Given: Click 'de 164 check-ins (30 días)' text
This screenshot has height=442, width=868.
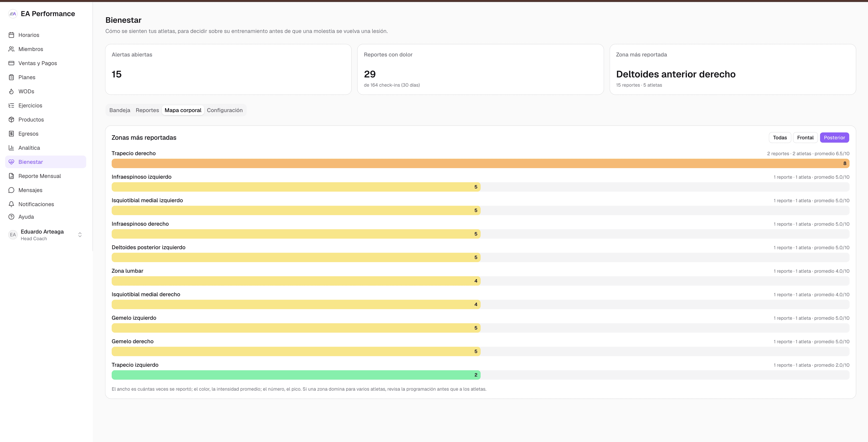Looking at the screenshot, I should point(392,85).
